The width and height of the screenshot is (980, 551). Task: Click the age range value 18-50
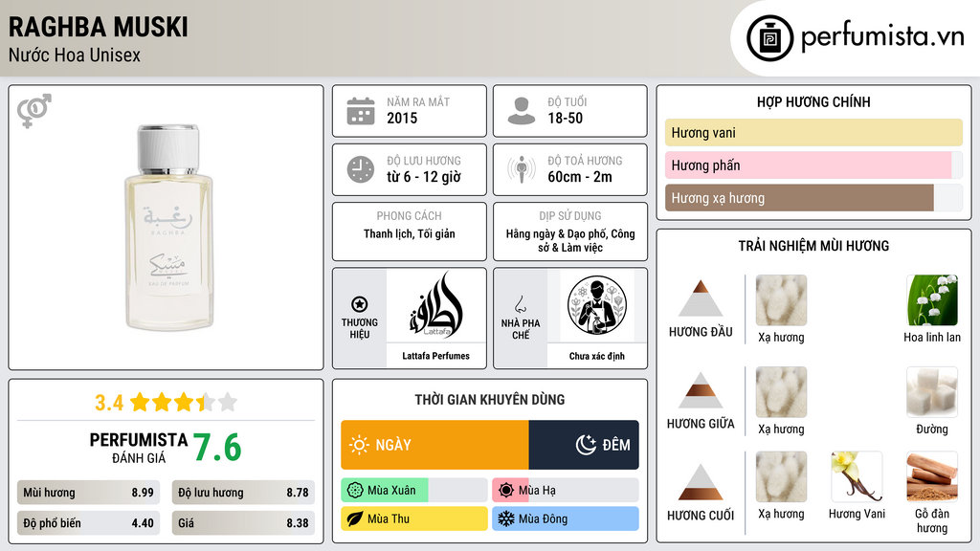565,118
